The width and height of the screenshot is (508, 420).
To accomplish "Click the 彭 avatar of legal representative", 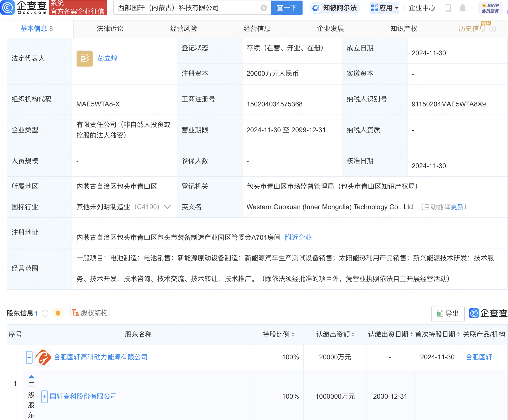I will (x=85, y=58).
